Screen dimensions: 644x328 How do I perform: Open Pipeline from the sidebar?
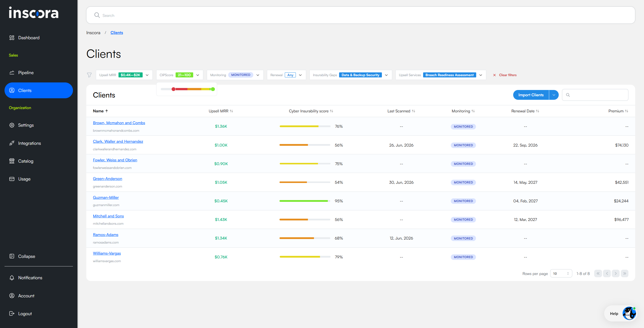pyautogui.click(x=39, y=73)
